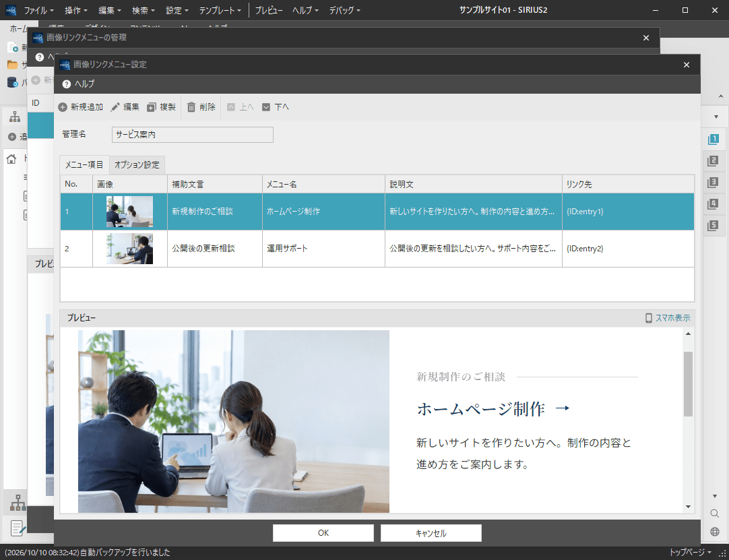
Task: Click the 複製 duplicate toolbar button
Action: [x=161, y=107]
